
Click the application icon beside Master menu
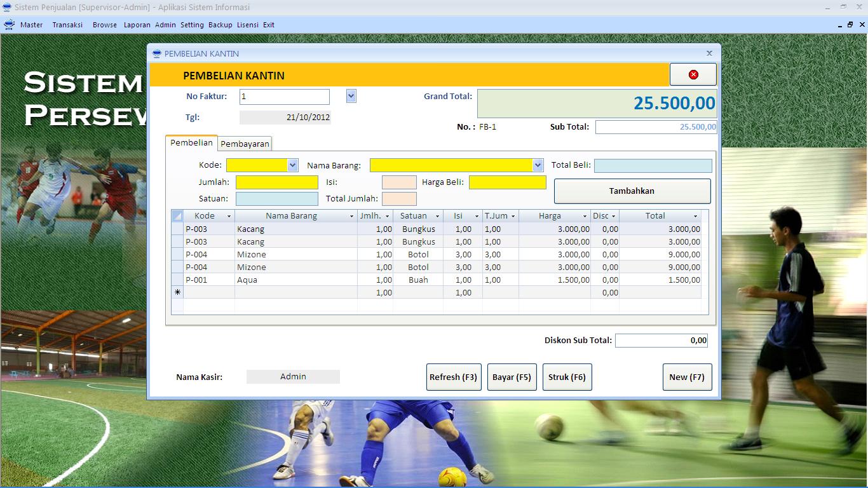pos(9,25)
